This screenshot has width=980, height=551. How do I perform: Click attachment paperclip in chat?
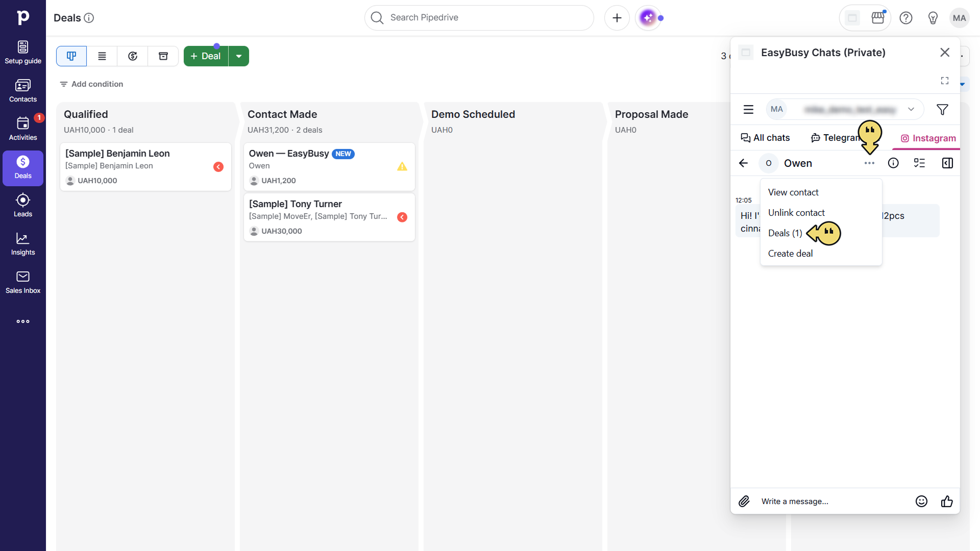click(744, 502)
